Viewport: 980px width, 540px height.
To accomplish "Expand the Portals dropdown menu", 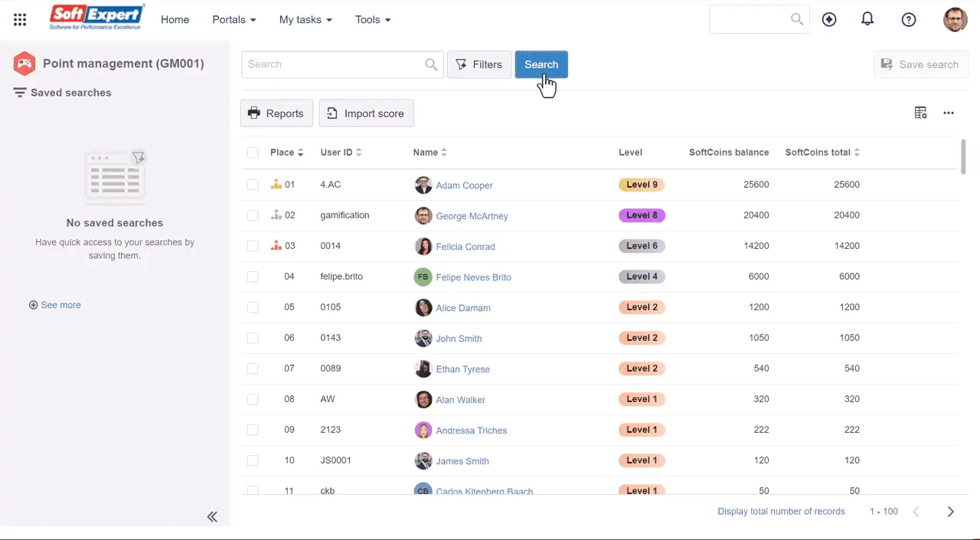I will (x=234, y=20).
